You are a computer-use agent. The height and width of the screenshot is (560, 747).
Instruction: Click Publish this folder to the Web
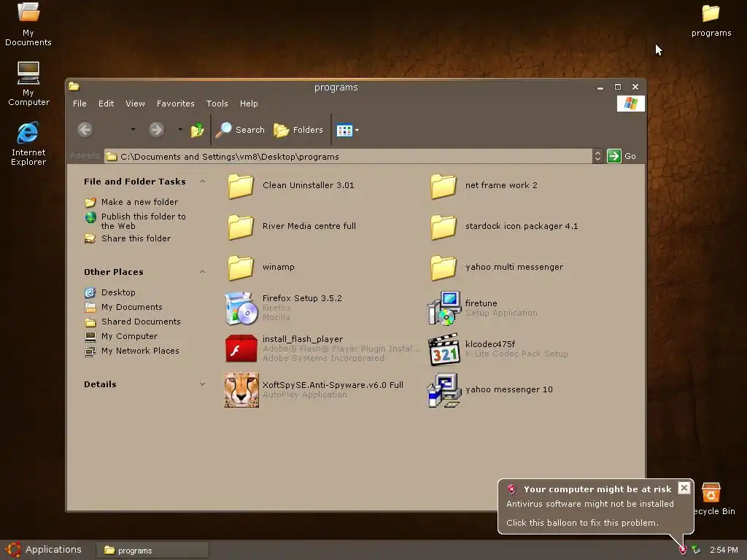pos(135,221)
